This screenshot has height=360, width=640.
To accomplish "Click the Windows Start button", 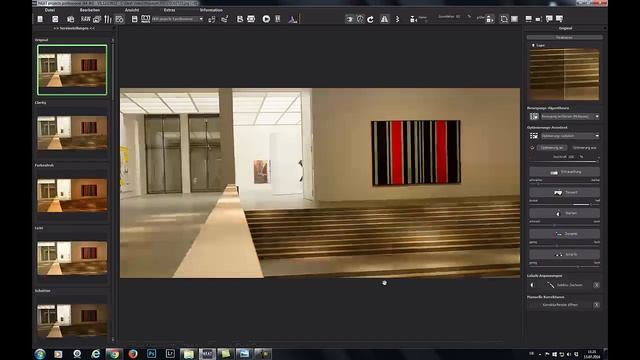I will coord(40,354).
